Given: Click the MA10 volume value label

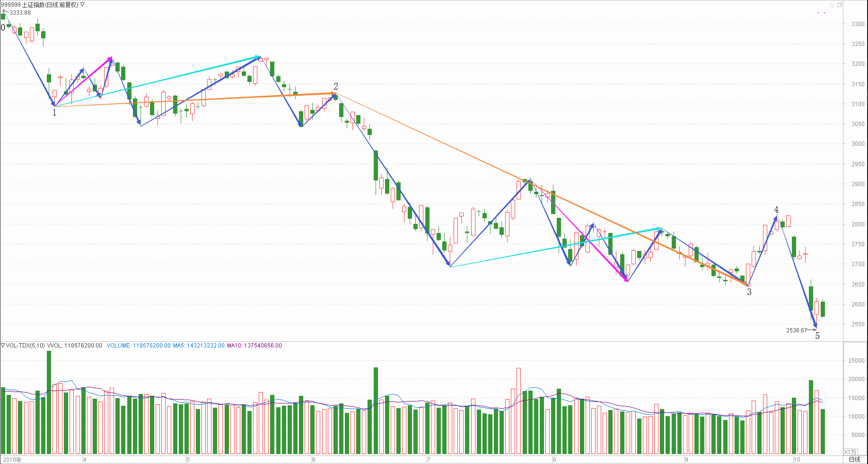Looking at the screenshot, I should pyautogui.click(x=254, y=346).
